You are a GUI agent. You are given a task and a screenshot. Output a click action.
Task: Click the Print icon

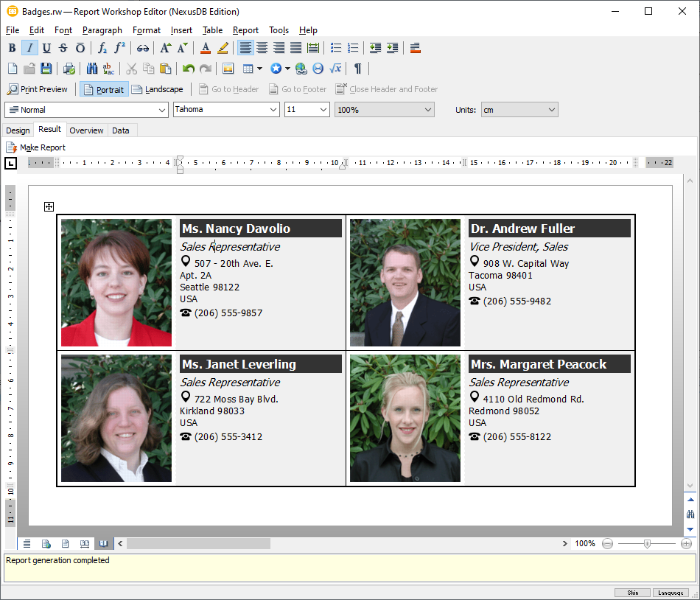[69, 69]
